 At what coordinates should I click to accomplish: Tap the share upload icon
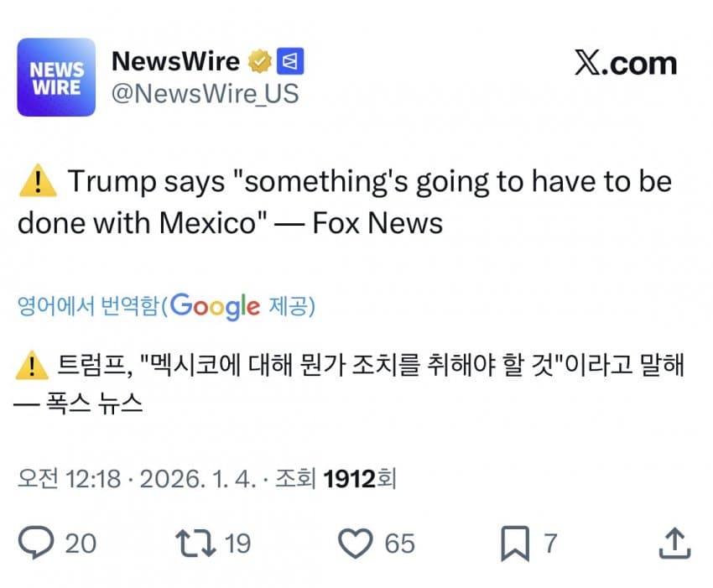[674, 544]
